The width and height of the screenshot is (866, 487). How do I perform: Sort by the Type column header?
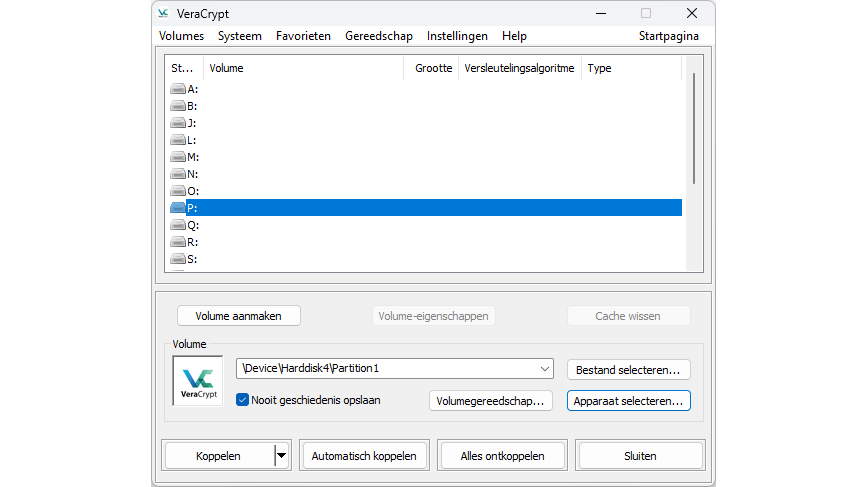point(631,68)
